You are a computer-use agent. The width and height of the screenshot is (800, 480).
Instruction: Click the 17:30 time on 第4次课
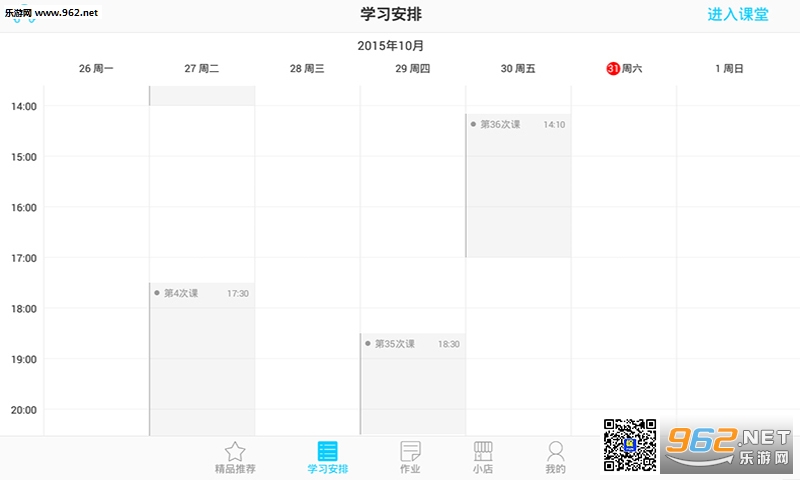238,293
